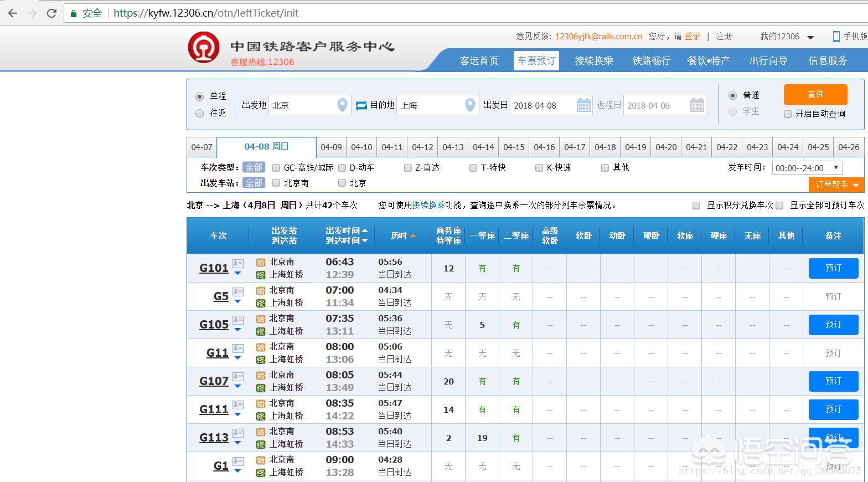
Task: Click the ID card icon beside G1
Action: [x=238, y=461]
